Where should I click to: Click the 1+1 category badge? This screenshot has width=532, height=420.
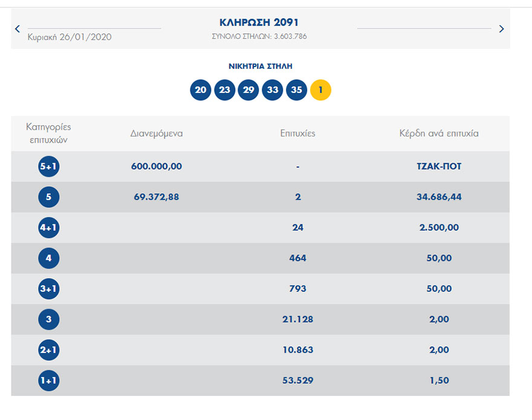49,381
